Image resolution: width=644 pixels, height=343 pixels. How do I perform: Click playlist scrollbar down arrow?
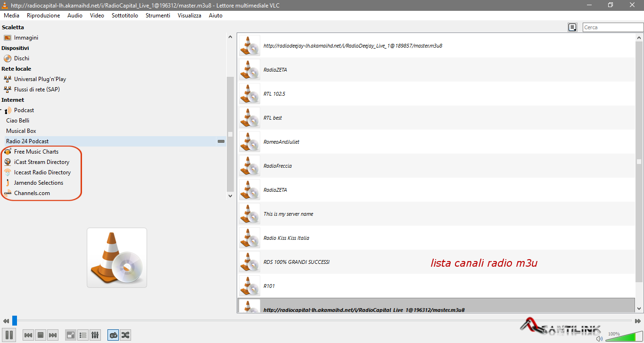click(x=639, y=309)
